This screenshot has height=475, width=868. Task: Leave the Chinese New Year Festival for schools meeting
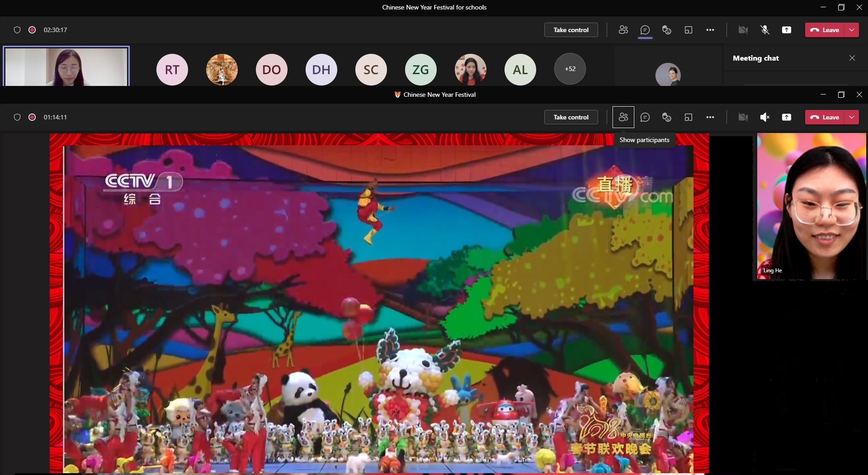click(x=825, y=30)
